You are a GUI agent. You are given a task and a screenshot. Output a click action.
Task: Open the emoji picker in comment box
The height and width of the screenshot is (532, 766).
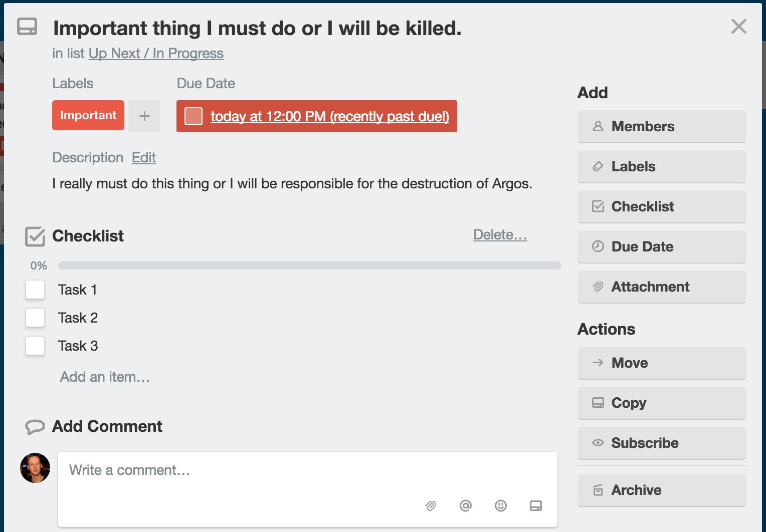coord(500,506)
